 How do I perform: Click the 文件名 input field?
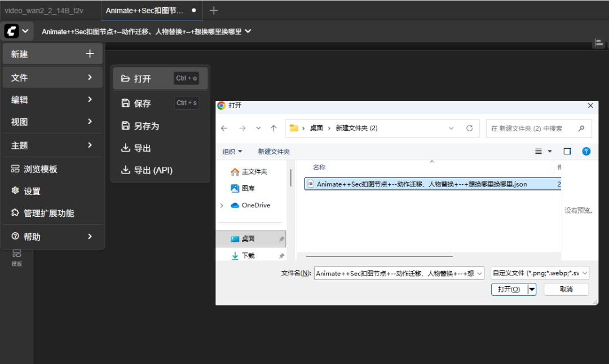click(x=395, y=273)
